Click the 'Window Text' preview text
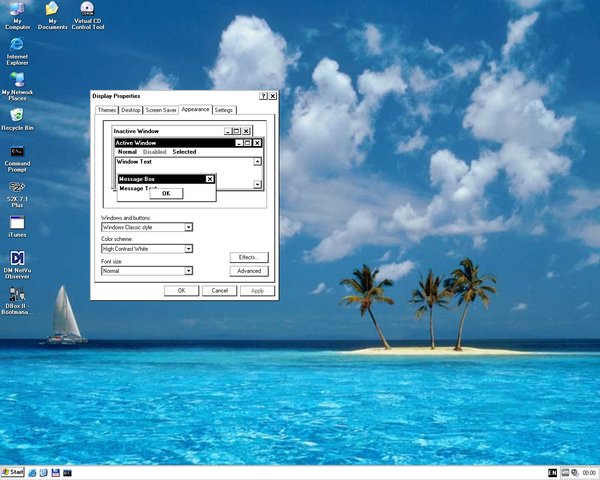This screenshot has height=480, width=600. 134,162
